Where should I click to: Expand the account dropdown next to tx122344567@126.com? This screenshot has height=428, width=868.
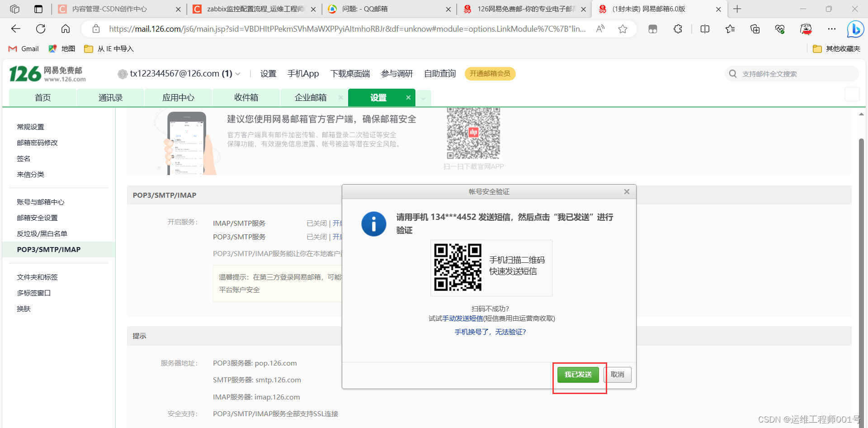[x=238, y=74]
